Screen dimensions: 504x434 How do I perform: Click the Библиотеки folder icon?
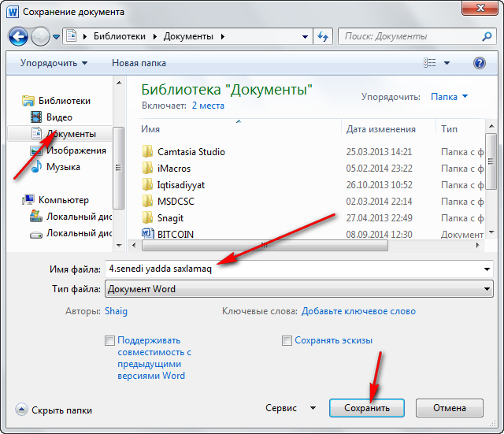[x=28, y=101]
